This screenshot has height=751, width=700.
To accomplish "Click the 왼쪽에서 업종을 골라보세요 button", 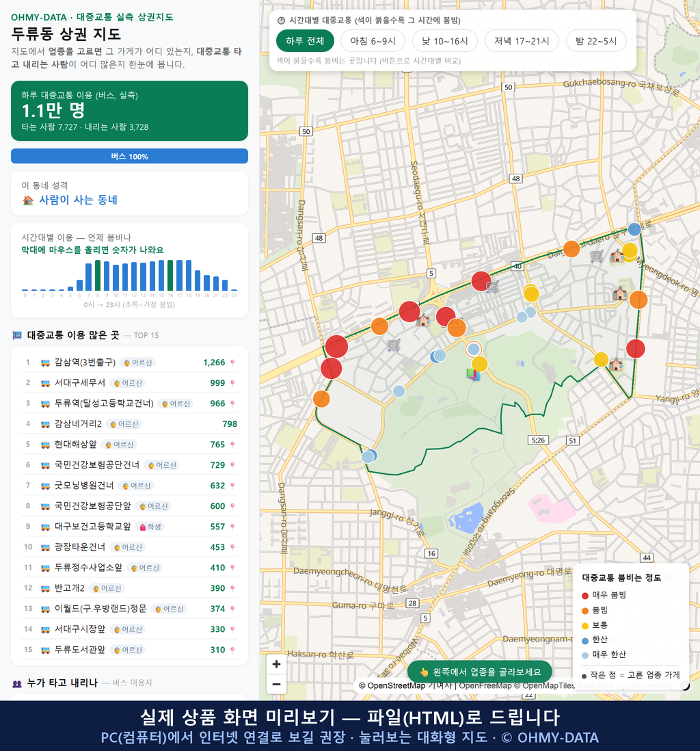I will 480,672.
